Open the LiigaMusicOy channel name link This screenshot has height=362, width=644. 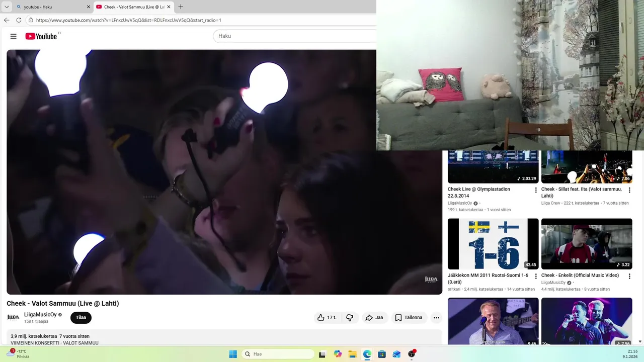pyautogui.click(x=40, y=315)
